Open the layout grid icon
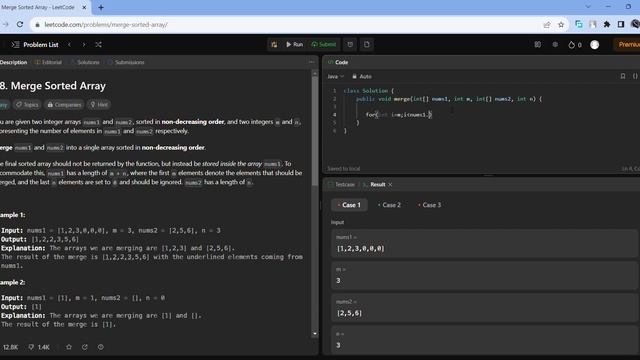Viewport: 640px width, 360px height. [x=538, y=44]
